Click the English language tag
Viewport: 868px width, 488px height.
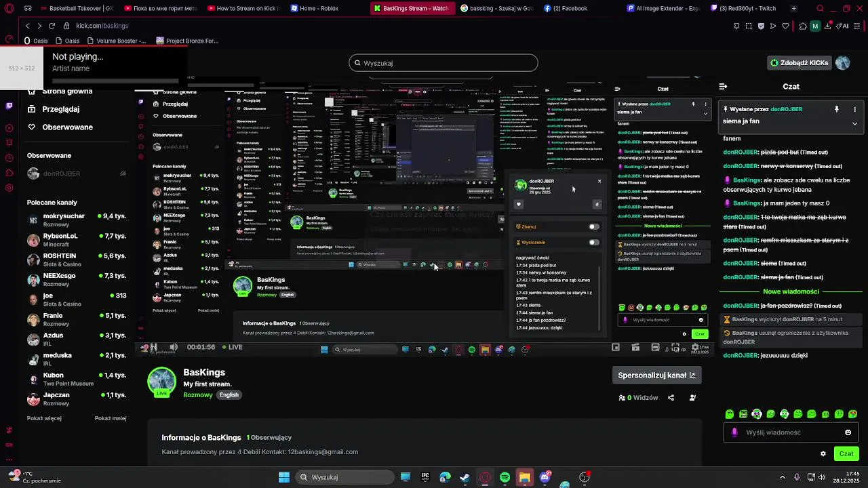point(229,394)
